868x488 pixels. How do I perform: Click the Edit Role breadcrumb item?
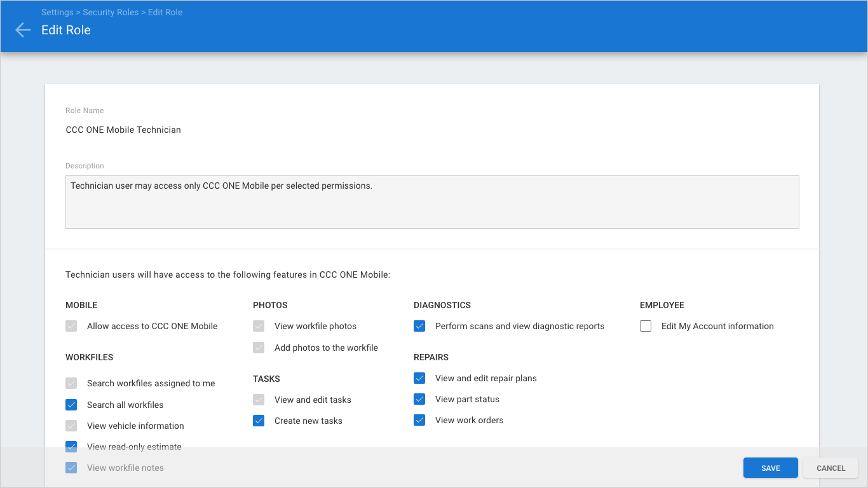click(x=165, y=11)
